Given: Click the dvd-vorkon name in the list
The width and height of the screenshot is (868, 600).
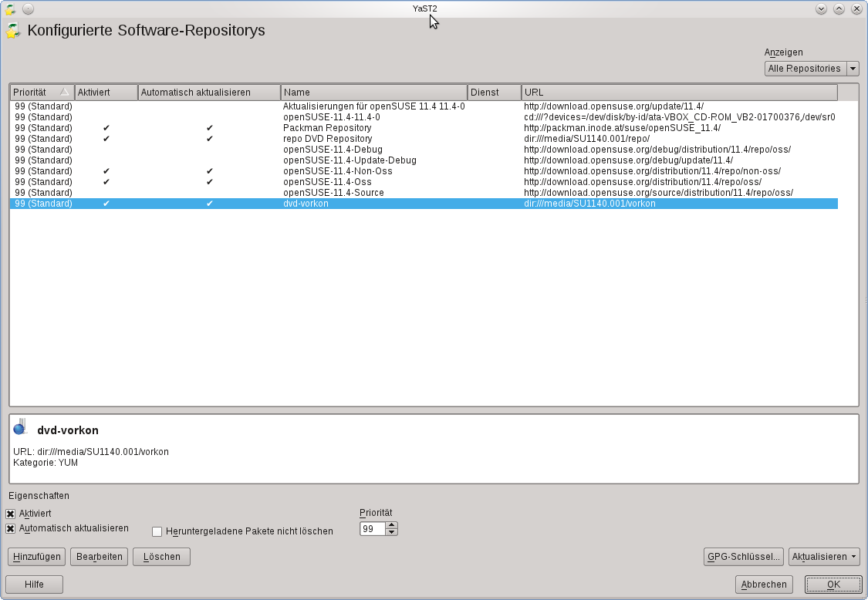Looking at the screenshot, I should coord(306,204).
